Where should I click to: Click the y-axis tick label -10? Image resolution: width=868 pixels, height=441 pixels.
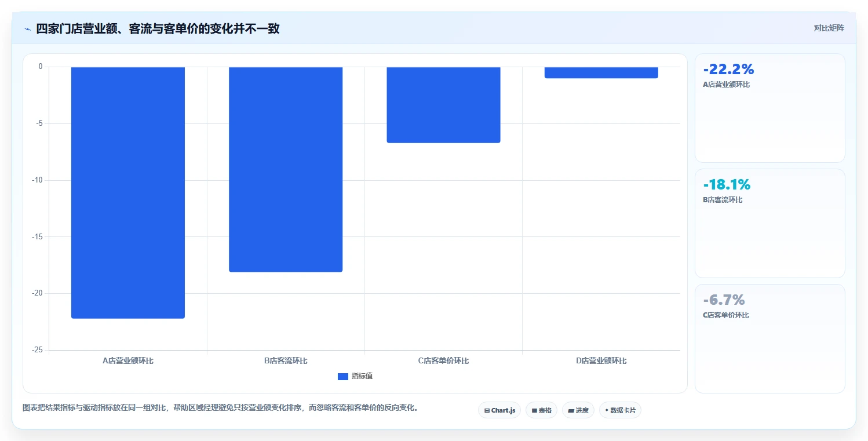(38, 180)
